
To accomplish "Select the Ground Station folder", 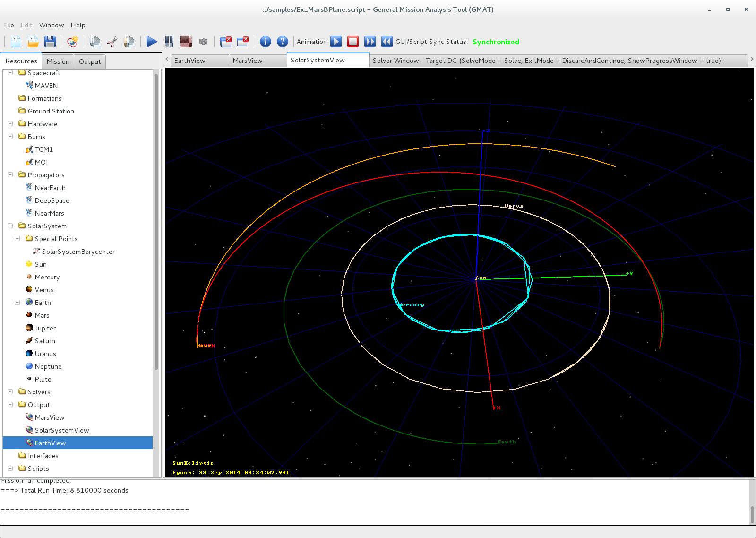I will [x=51, y=111].
